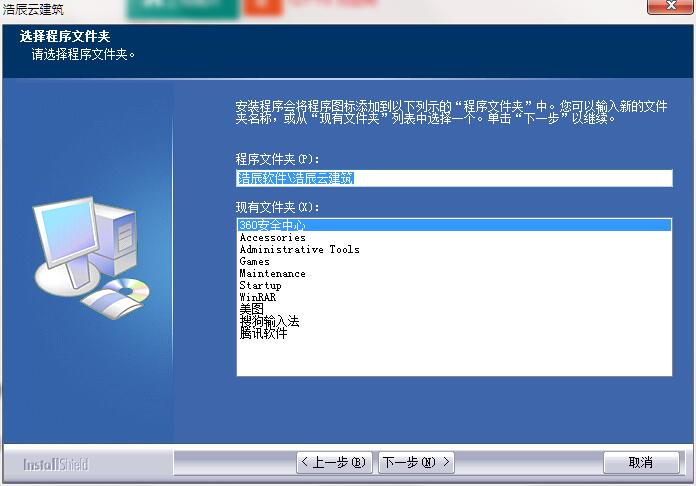Select the Games folder entry

[x=254, y=262]
